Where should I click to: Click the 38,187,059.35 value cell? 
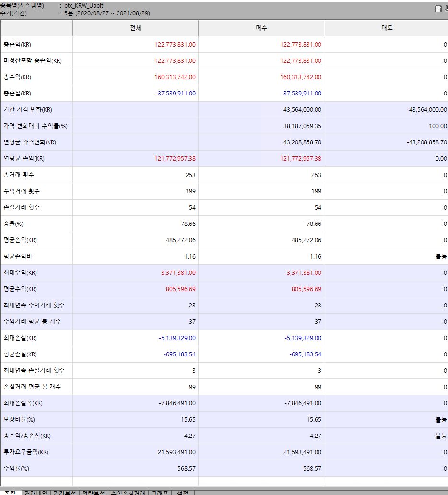(298, 126)
